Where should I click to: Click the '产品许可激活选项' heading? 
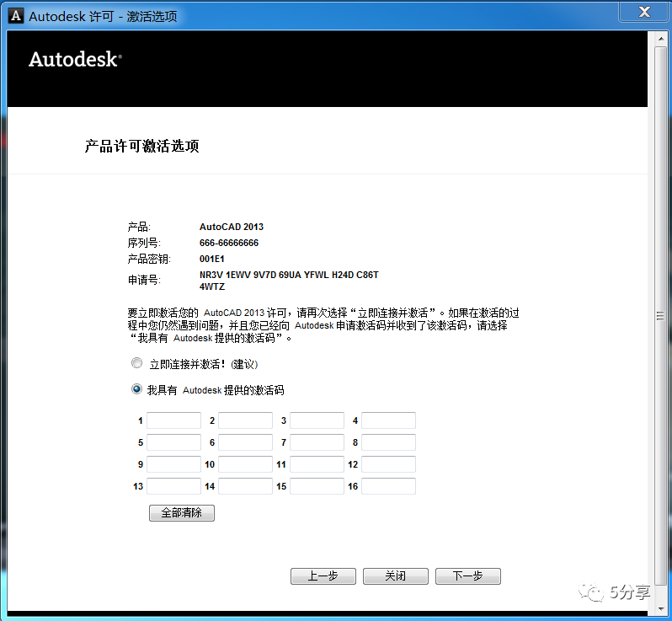pyautogui.click(x=141, y=147)
